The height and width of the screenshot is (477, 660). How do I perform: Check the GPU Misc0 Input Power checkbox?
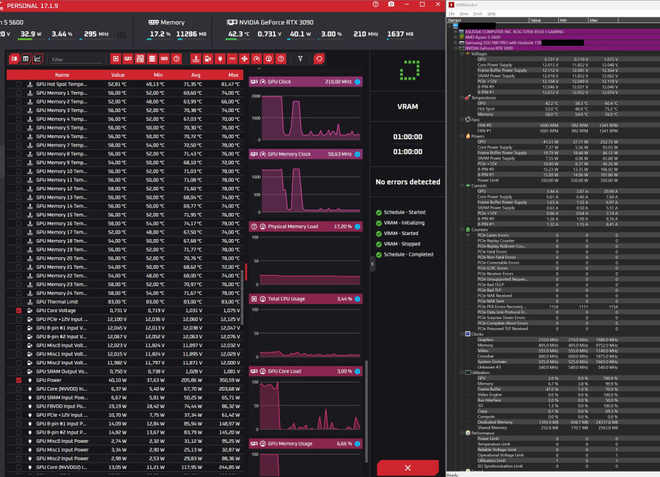19,441
